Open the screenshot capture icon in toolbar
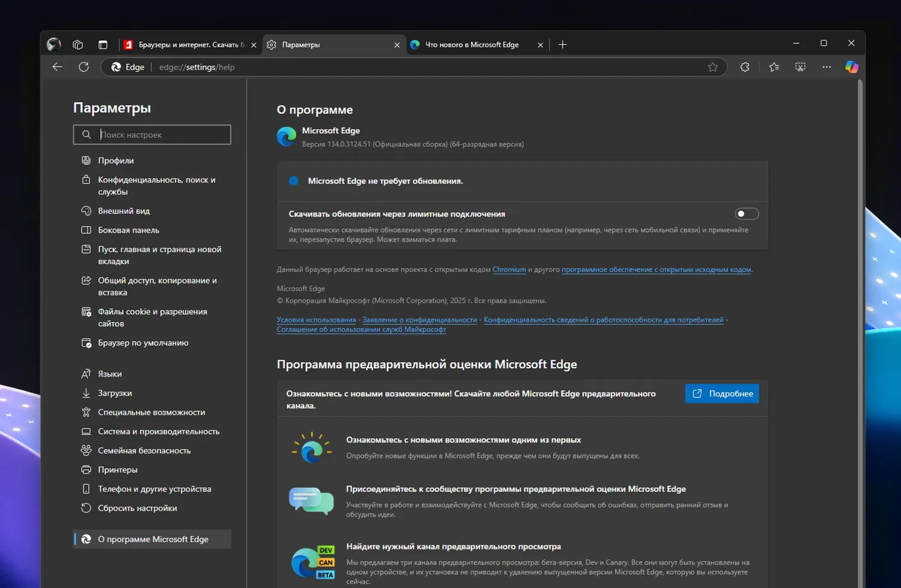 (800, 67)
